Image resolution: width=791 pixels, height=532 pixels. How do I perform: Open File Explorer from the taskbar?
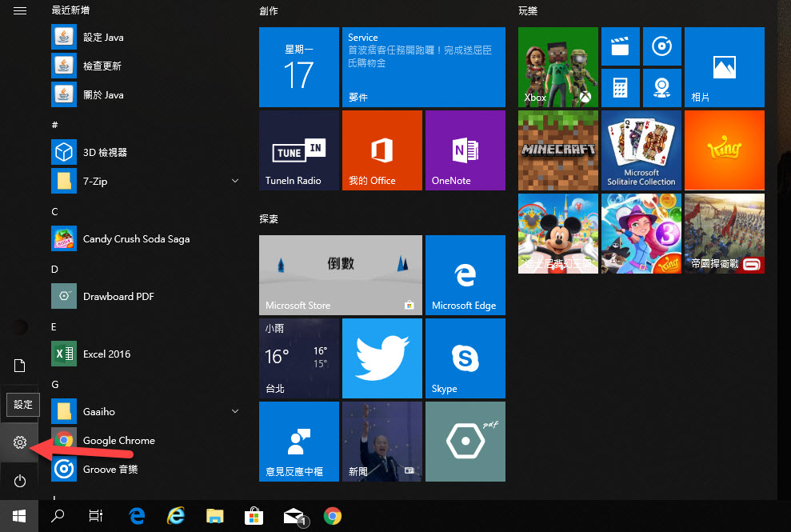[214, 516]
